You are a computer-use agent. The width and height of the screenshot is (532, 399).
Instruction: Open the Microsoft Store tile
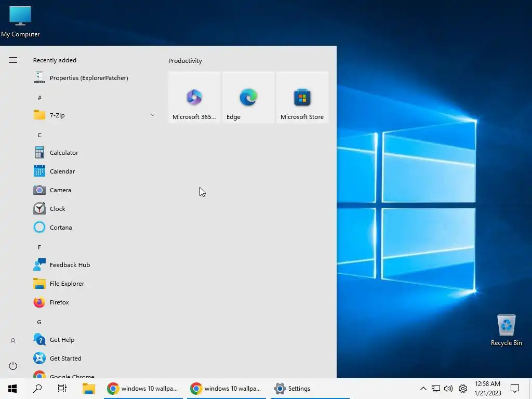click(302, 97)
